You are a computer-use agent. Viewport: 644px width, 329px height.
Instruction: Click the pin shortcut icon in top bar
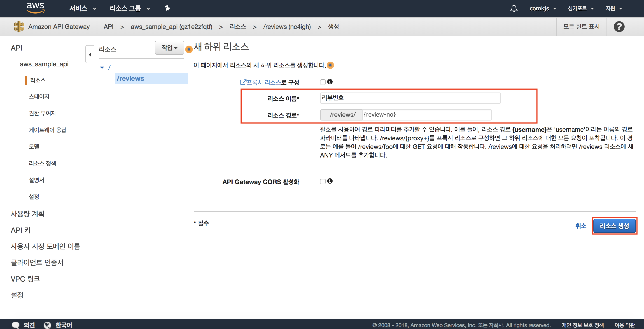coord(167,8)
